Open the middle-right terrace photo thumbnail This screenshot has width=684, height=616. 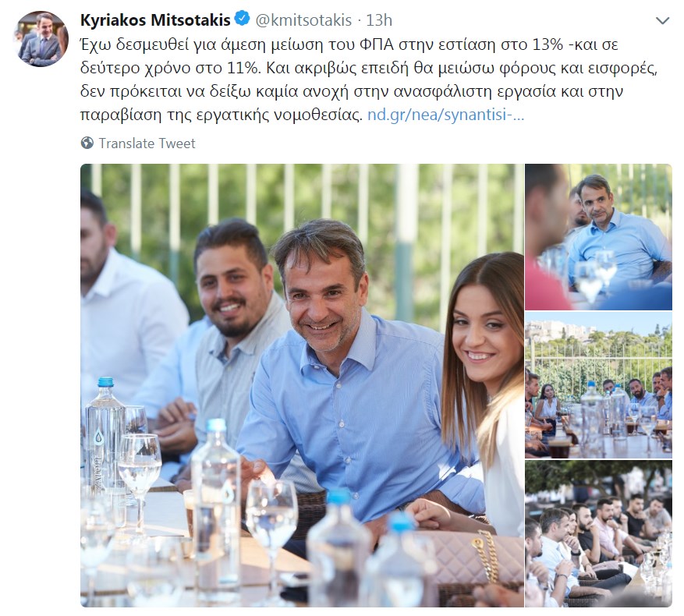coord(598,384)
